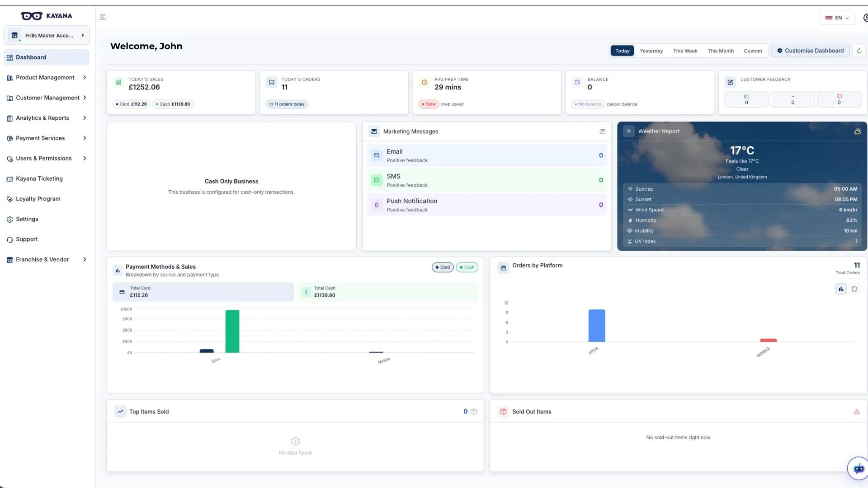
Task: Click the Today's Orders cart icon
Action: pos(271,82)
